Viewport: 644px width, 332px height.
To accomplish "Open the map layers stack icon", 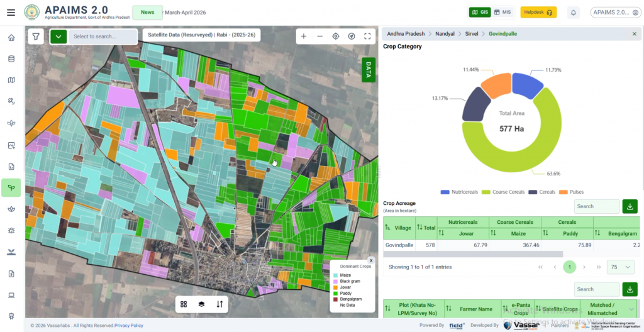I will pos(201,304).
